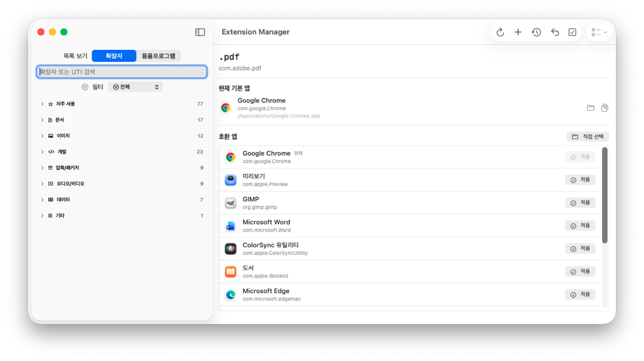Screen dimensions: 644x361
Task: Click the current default Chrome icon
Action: point(225,108)
